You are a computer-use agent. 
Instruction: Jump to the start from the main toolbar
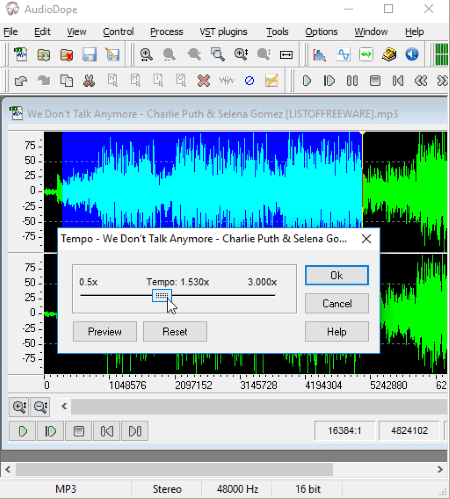(x=398, y=81)
